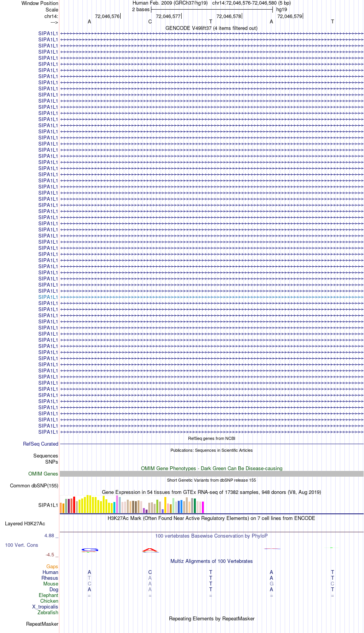Screen dimensions: 364x633
Task: Click the 'Human' species label
Action: [50, 572]
